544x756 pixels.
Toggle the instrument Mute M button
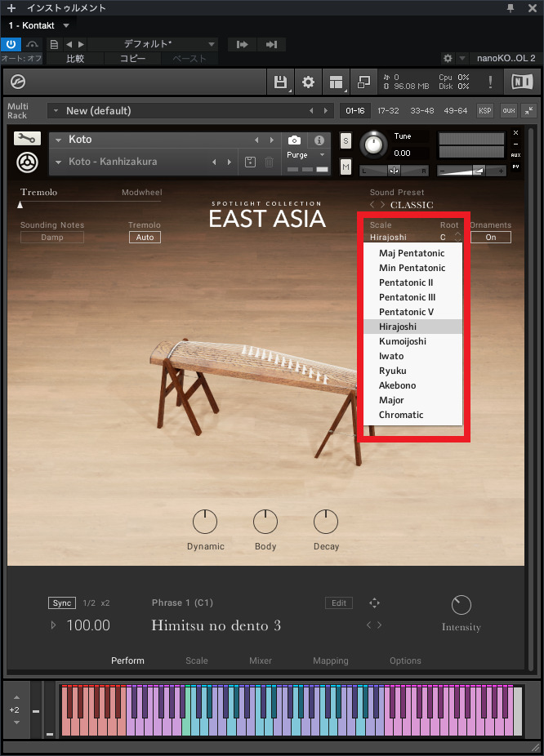click(346, 167)
